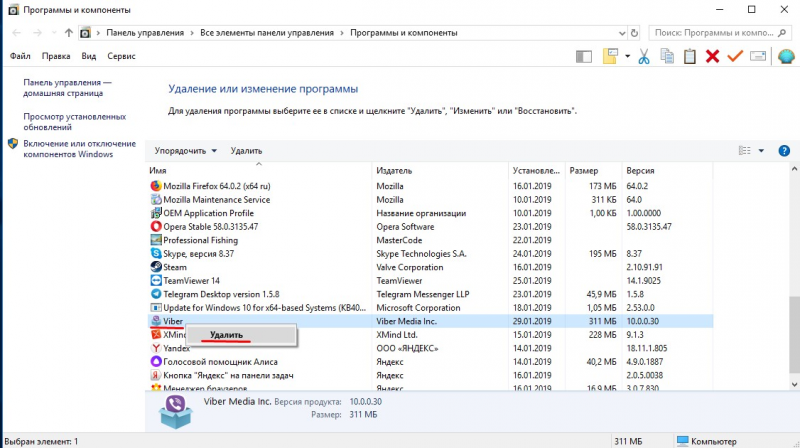Refresh the address bar
Image resolution: width=800 pixels, height=448 pixels.
pos(634,33)
